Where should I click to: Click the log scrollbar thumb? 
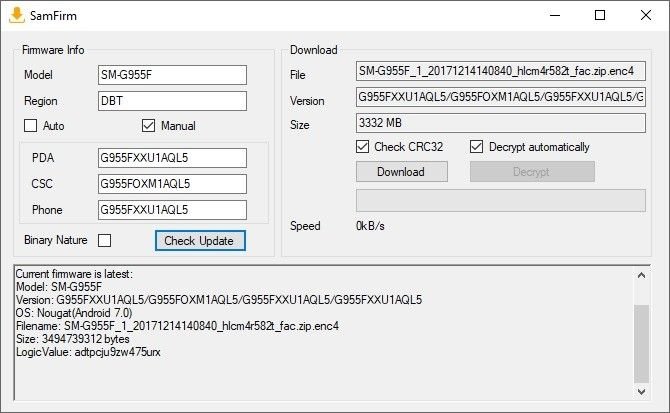click(x=641, y=343)
